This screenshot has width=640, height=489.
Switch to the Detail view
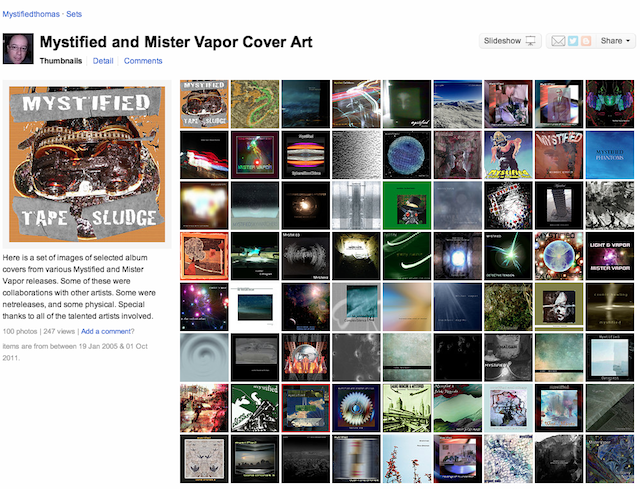pos(103,61)
